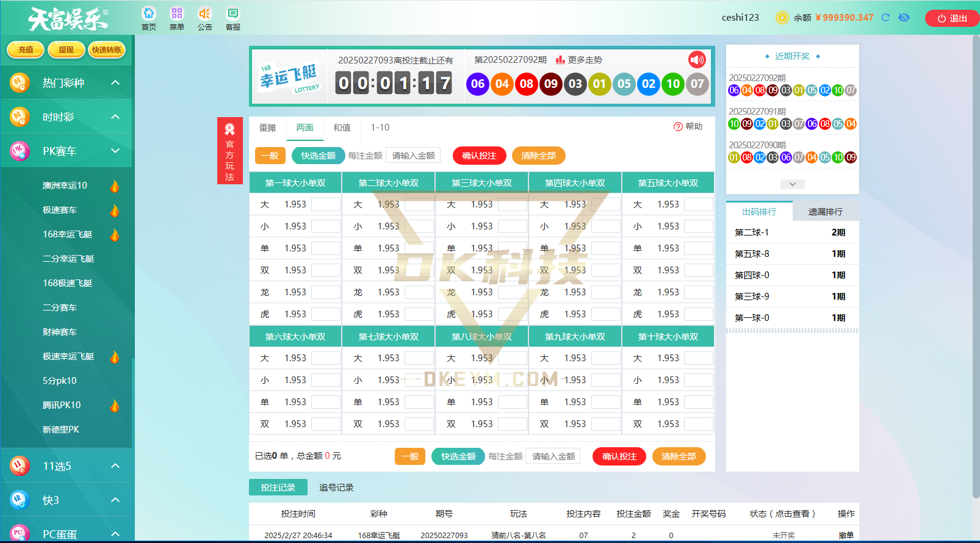Mute the lottery sound speaker icon
Screen dimensions: 980x543
[x=697, y=59]
